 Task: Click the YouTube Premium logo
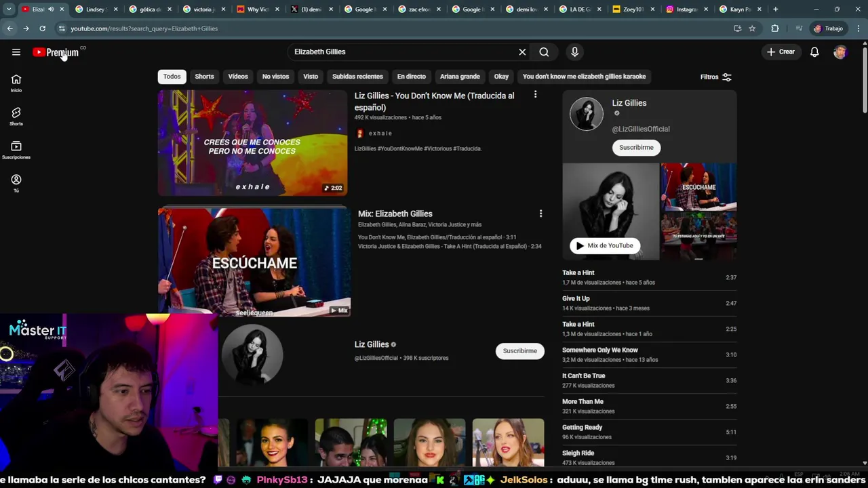click(56, 52)
